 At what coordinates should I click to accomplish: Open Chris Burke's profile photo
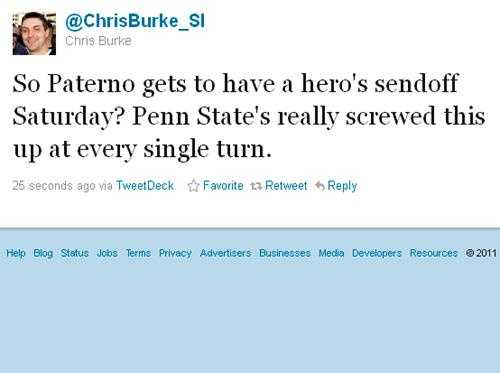34,33
